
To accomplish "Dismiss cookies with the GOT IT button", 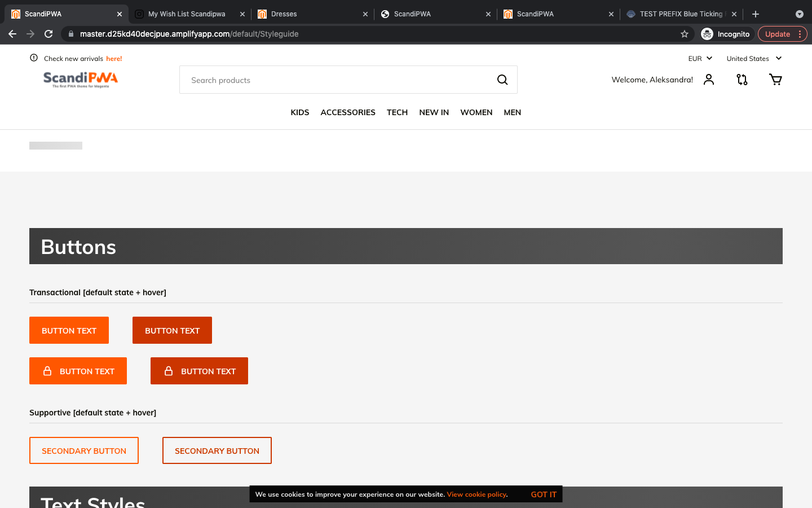I will click(543, 494).
